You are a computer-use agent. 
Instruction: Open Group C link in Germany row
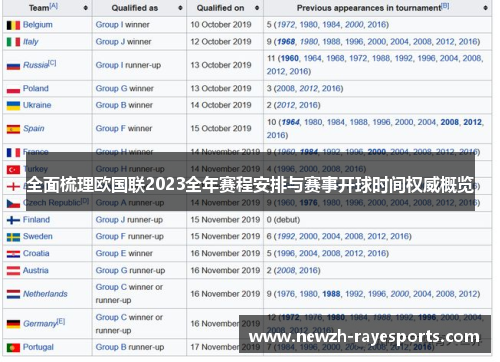click(x=111, y=317)
